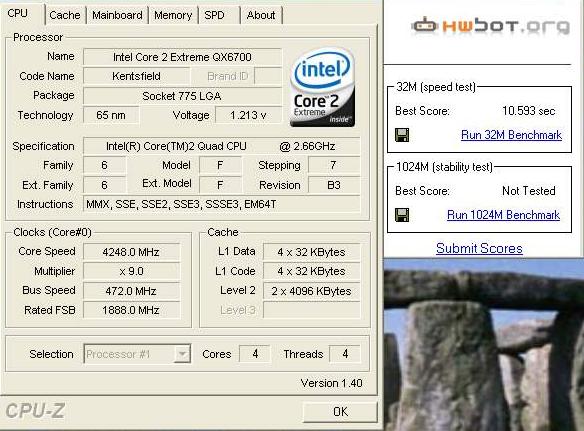Click the Stepping value 7
Screen dimensions: 584x431
click(334, 165)
